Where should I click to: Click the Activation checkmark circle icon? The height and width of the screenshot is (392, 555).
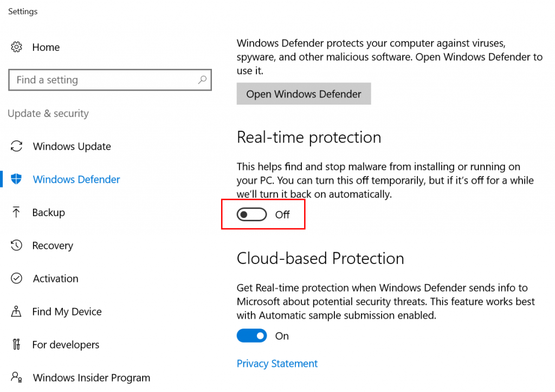pos(17,279)
